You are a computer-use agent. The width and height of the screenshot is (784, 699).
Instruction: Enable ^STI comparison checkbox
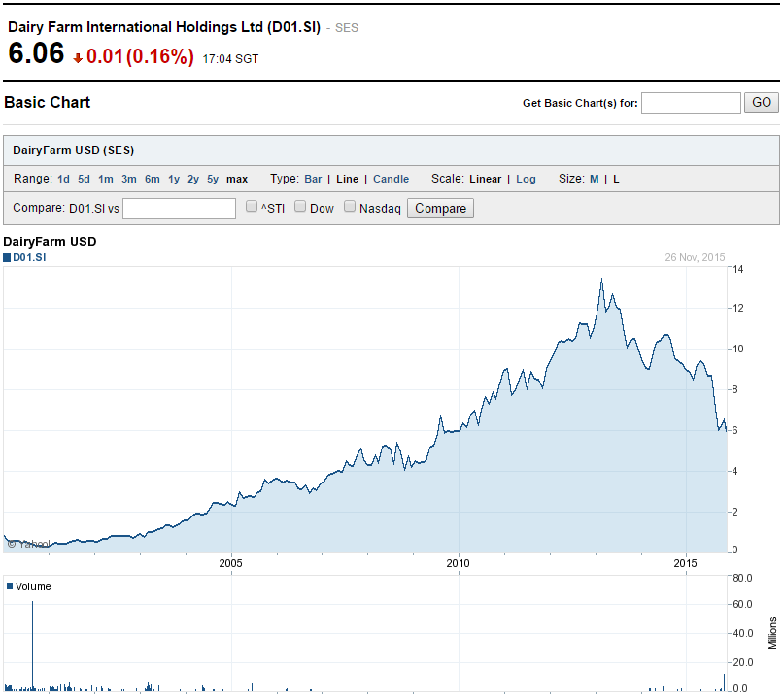click(252, 207)
